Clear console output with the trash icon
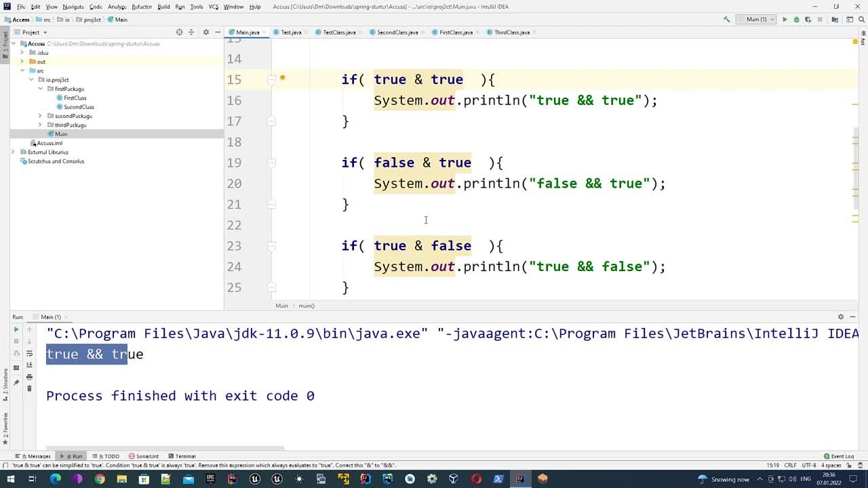Image resolution: width=868 pixels, height=488 pixels. [x=29, y=388]
